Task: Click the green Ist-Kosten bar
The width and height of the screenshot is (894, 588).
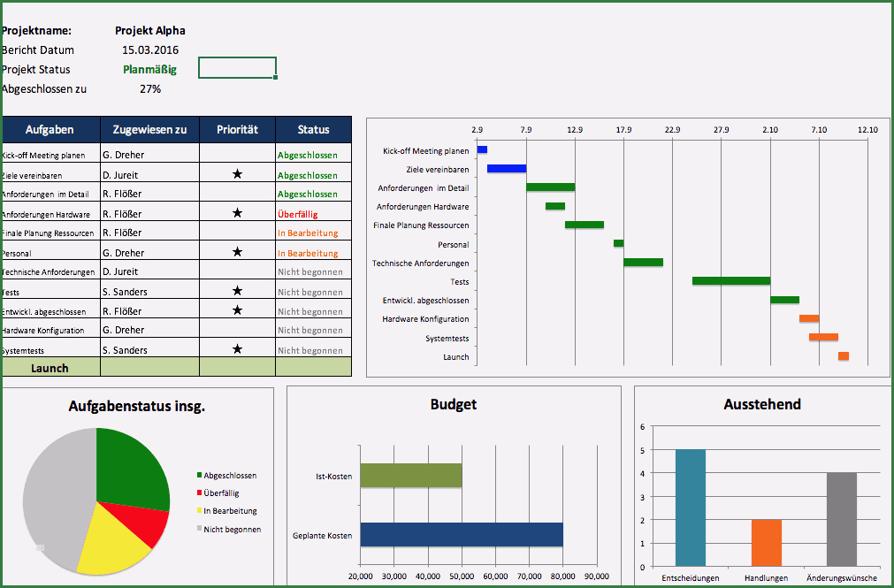Action: (x=410, y=476)
